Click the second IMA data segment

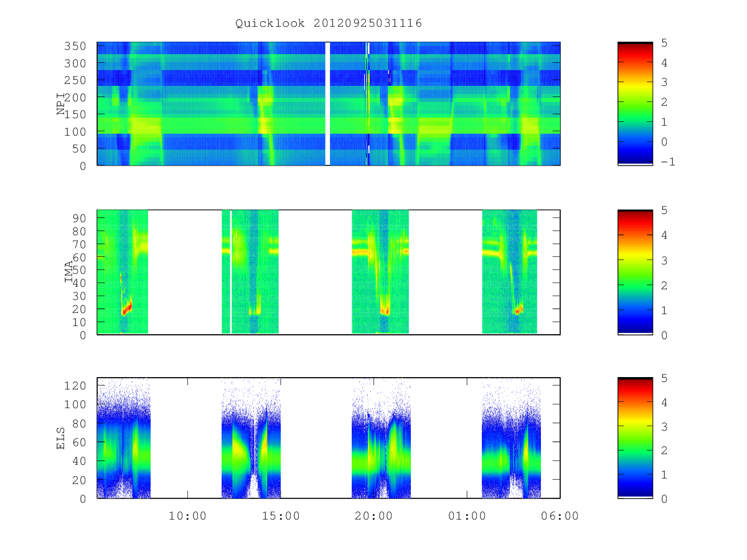(x=250, y=272)
